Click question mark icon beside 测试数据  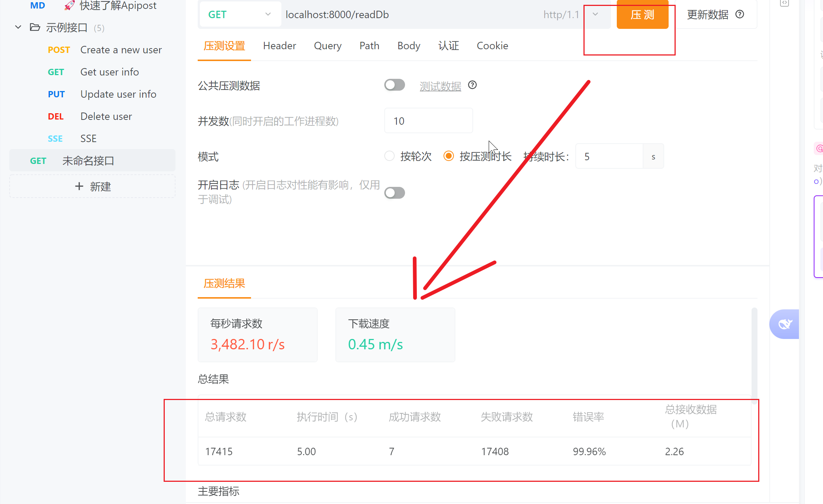coord(472,85)
